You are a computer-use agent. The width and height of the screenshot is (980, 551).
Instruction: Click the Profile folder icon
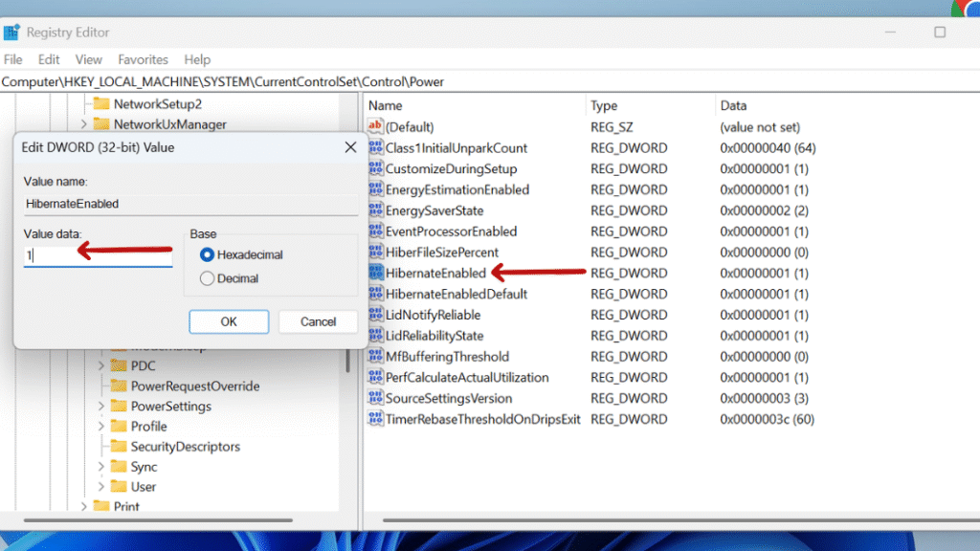pos(118,426)
